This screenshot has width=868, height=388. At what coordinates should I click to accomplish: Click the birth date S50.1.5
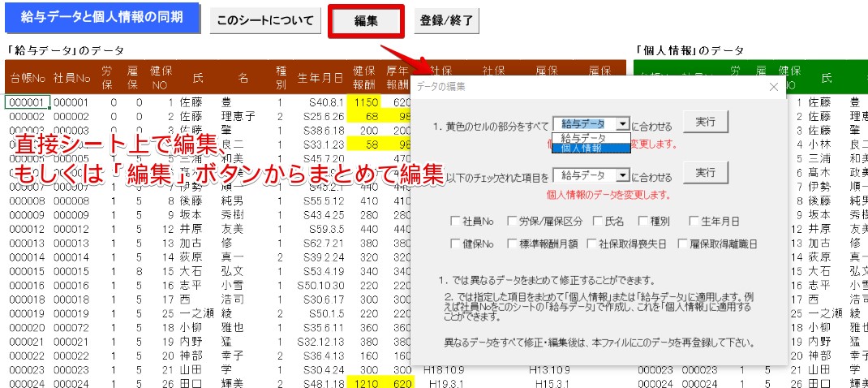pyautogui.click(x=326, y=313)
